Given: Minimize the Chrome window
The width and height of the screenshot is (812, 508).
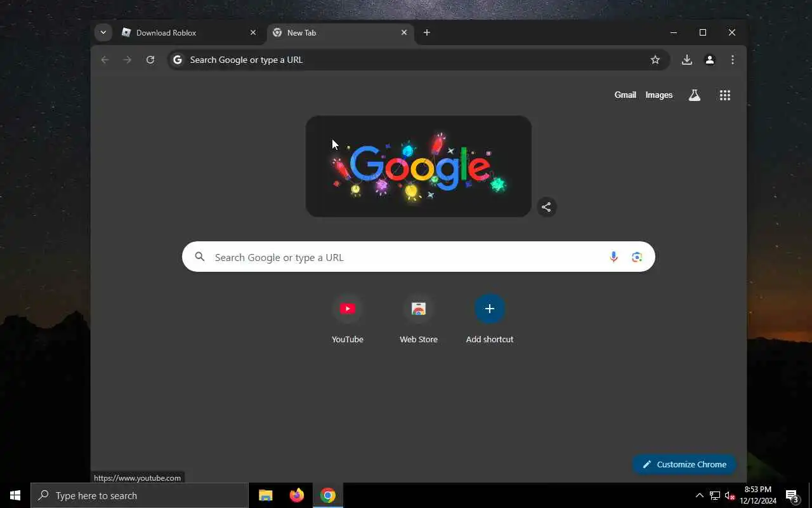Looking at the screenshot, I should 674,32.
